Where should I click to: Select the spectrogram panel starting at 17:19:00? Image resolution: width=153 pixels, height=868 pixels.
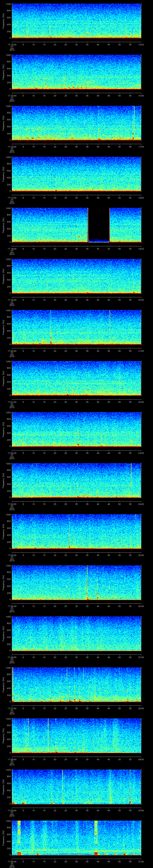point(77,276)
